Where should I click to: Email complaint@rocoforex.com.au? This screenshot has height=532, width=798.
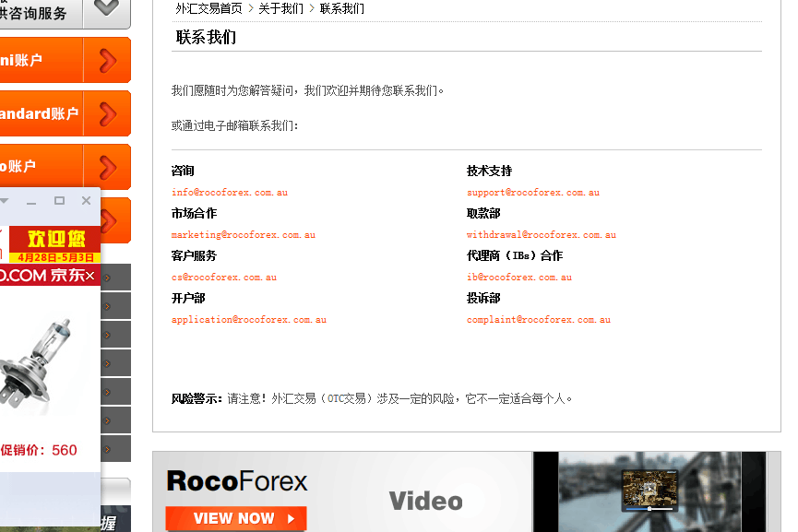(x=539, y=319)
